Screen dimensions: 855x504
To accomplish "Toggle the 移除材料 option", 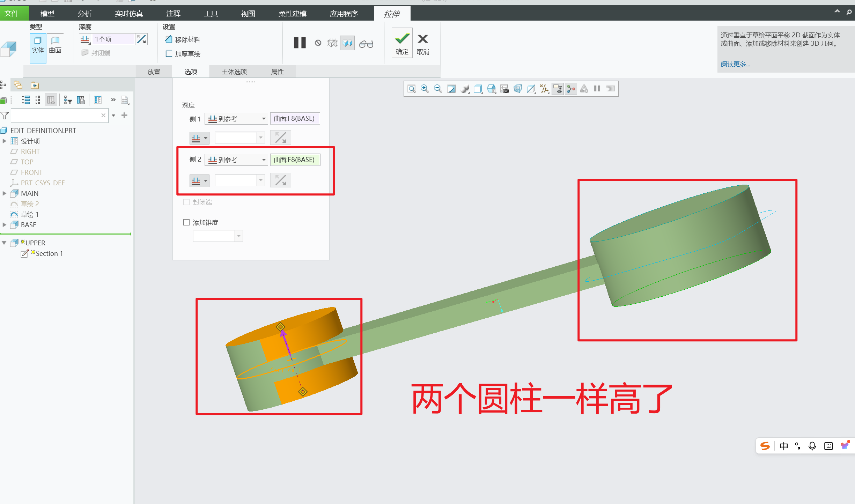I will pyautogui.click(x=169, y=39).
